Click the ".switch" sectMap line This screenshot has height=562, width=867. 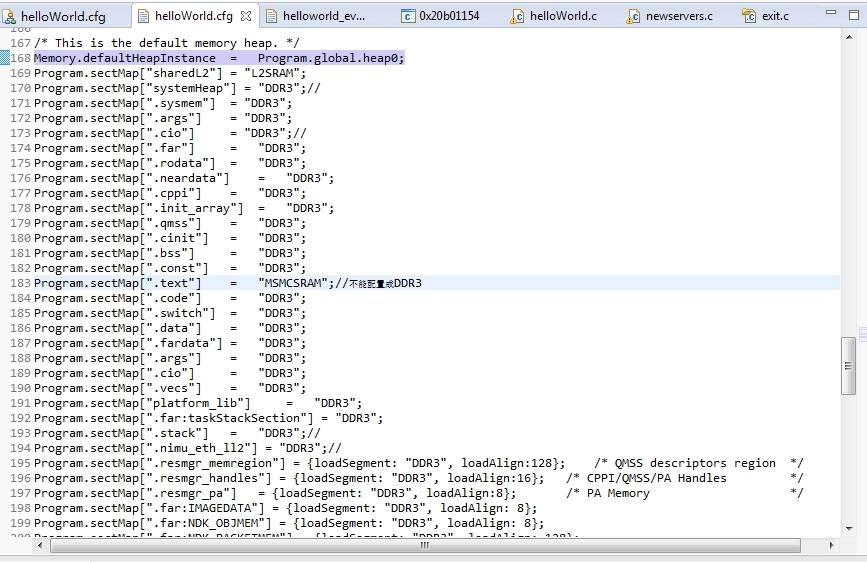coord(170,313)
